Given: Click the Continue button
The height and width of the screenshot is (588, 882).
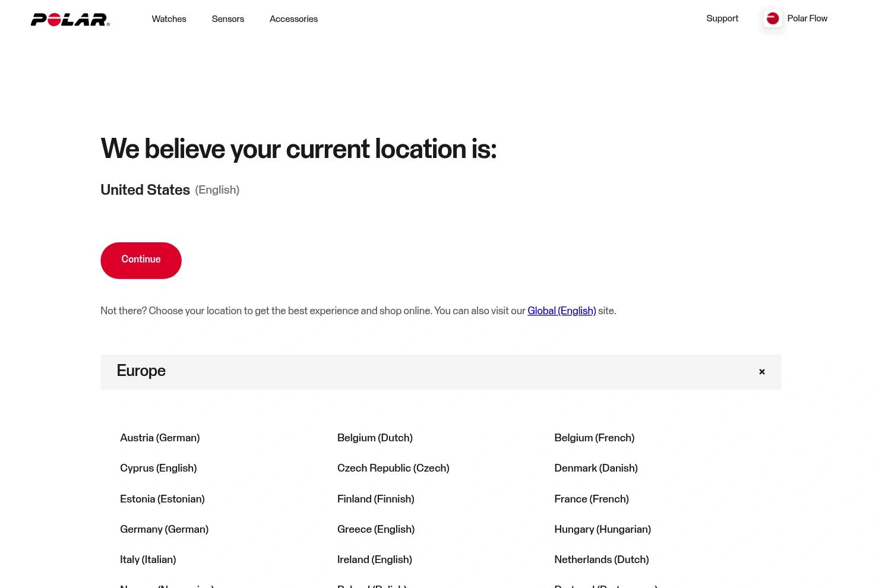Looking at the screenshot, I should [141, 260].
